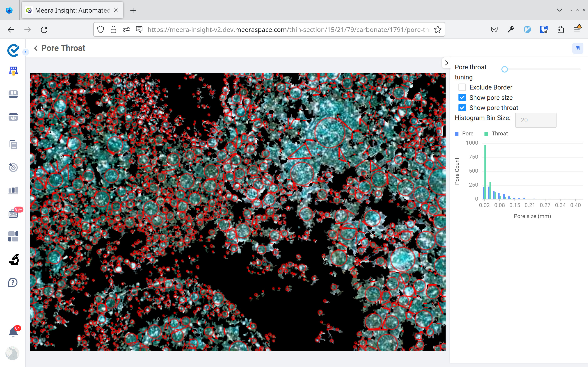Open the Firefox application menu
This screenshot has width=588, height=367.
pyautogui.click(x=577, y=29)
